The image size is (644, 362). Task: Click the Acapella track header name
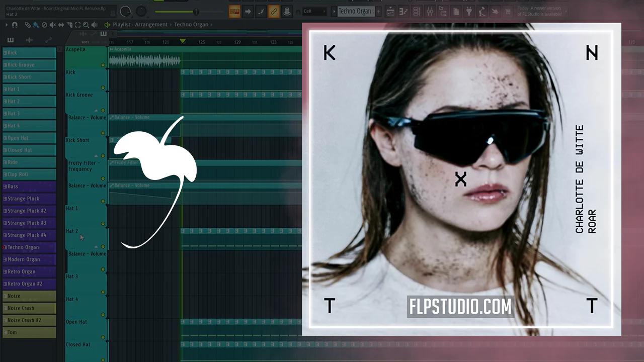coord(76,50)
